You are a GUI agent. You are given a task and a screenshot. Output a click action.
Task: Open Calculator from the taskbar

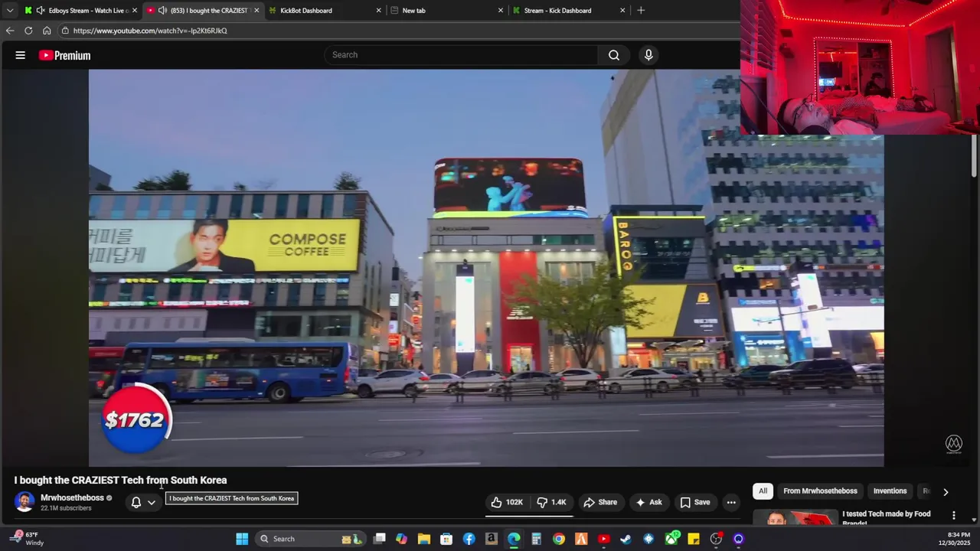tap(536, 539)
